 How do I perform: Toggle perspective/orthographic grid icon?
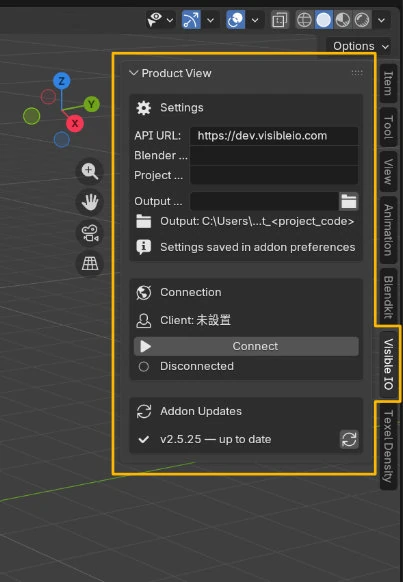click(x=90, y=264)
